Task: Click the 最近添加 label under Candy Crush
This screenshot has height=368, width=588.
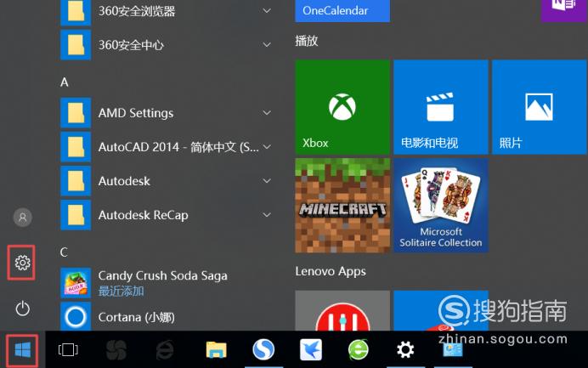Action: (x=122, y=292)
